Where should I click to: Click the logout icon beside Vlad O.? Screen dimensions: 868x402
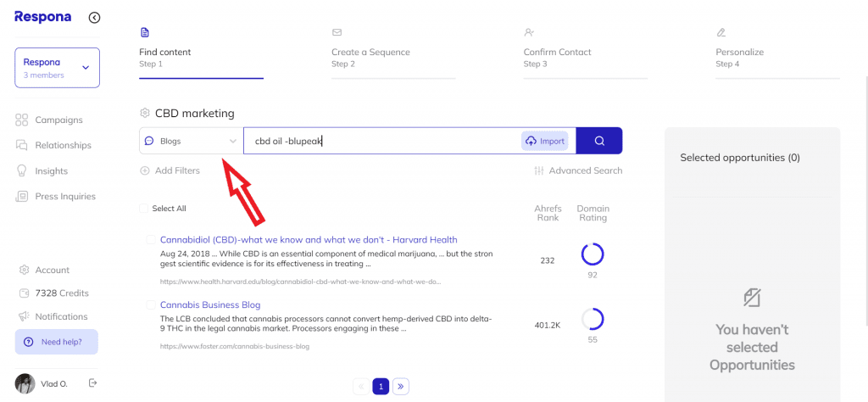93,382
